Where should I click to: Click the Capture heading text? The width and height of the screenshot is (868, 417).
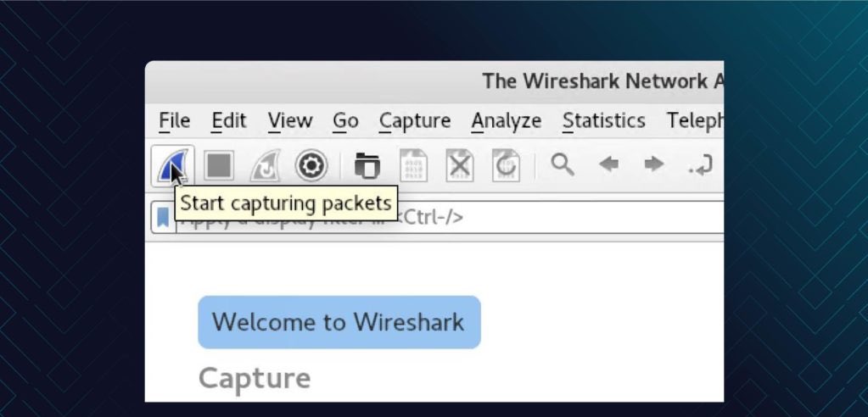coord(255,379)
